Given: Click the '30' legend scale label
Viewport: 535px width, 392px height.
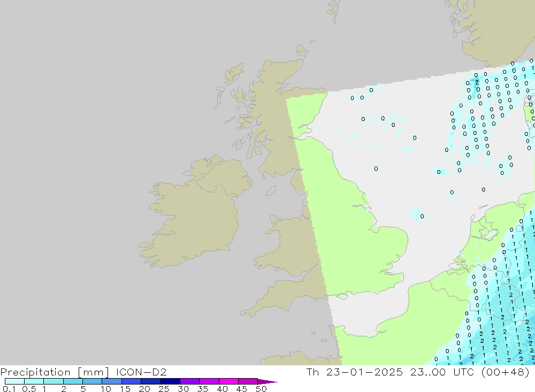Looking at the screenshot, I should coord(184,389).
